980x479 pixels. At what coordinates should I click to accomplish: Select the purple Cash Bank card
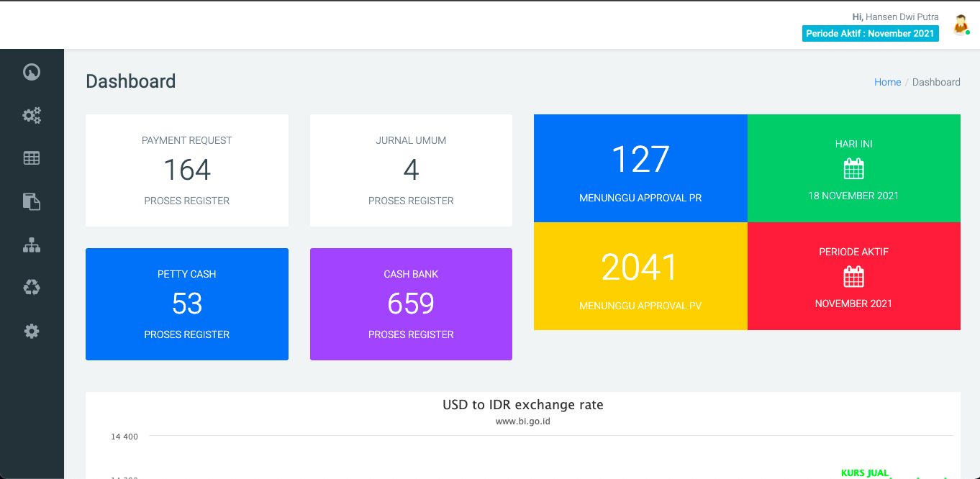point(411,304)
